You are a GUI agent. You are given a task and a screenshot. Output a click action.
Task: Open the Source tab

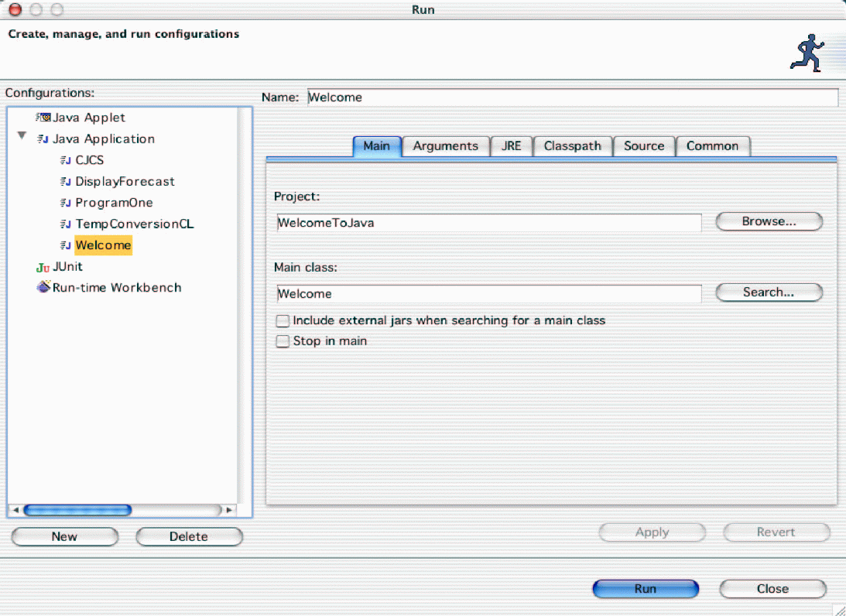click(644, 146)
